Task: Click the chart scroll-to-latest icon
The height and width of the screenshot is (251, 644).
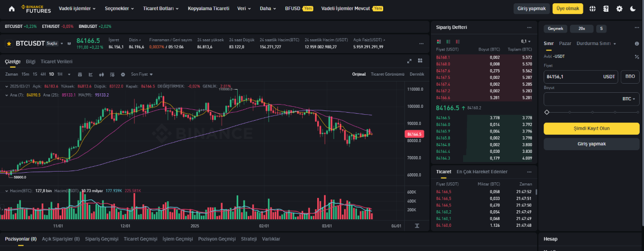Action: tap(417, 226)
